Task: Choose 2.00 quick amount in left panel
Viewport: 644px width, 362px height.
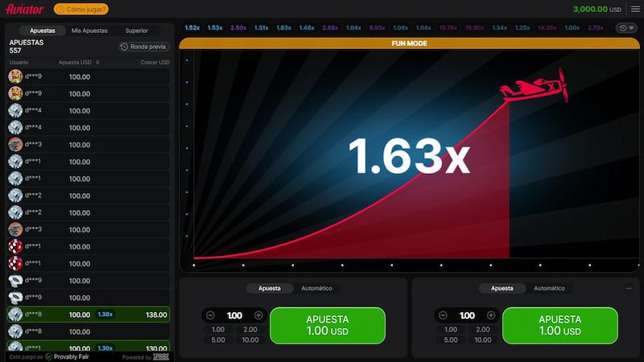Action: 250,330
